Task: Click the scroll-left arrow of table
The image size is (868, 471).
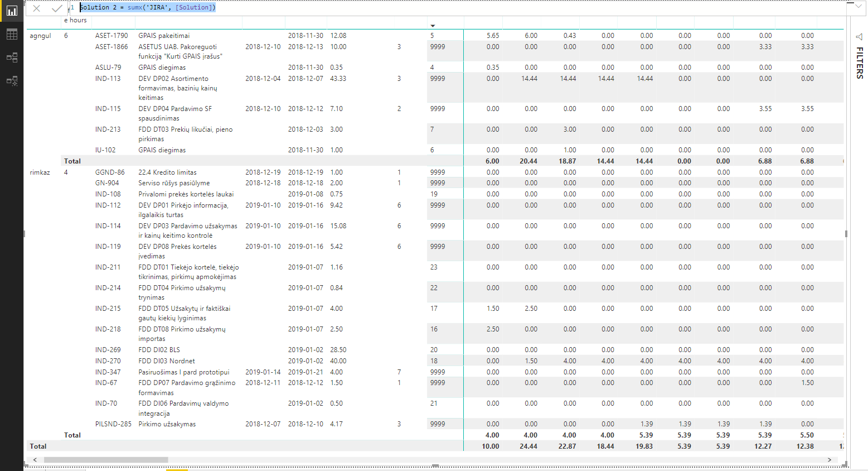Action: (35, 460)
